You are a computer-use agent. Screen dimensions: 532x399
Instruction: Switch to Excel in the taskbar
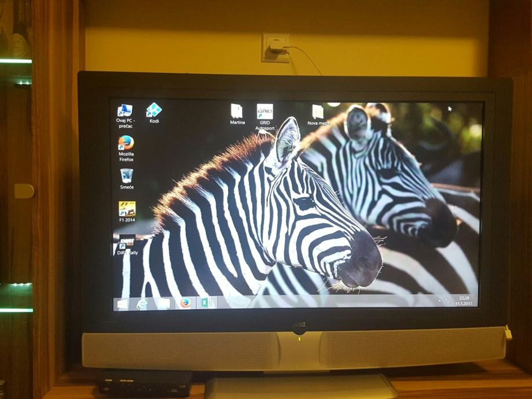(206, 302)
